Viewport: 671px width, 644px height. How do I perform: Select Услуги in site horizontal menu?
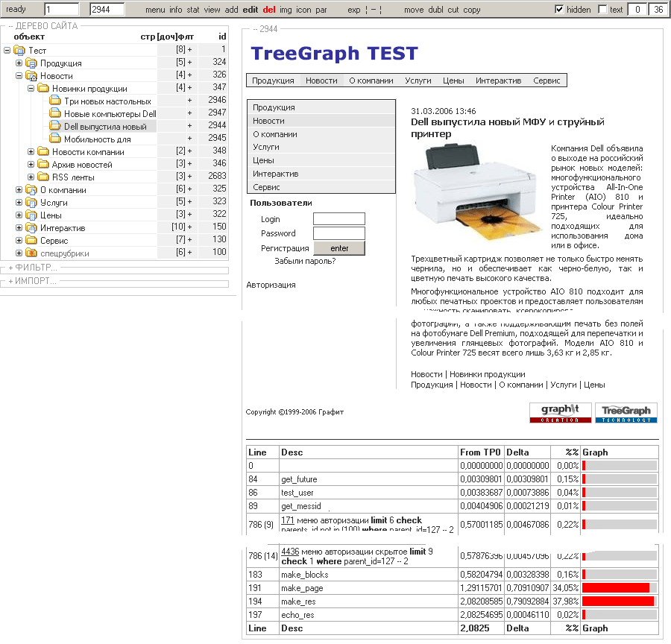418,80
